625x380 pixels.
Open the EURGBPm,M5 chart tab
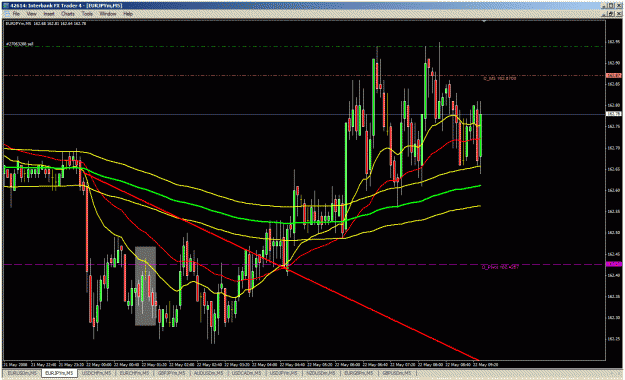(x=358, y=373)
